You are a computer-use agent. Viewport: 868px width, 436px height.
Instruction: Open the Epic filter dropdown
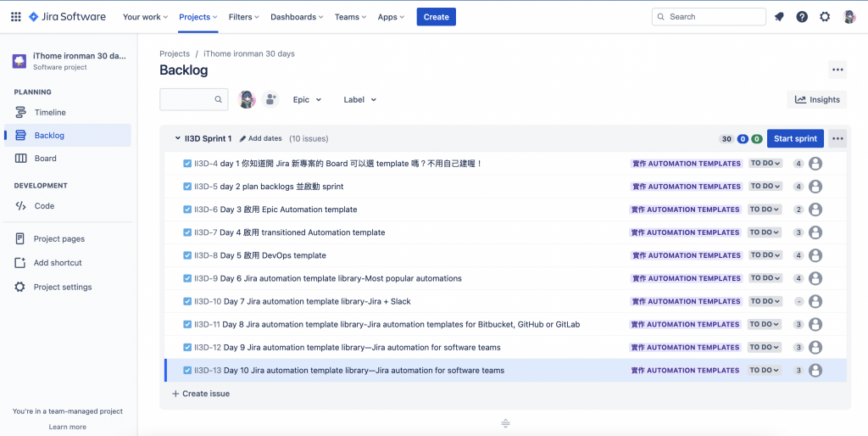(307, 100)
